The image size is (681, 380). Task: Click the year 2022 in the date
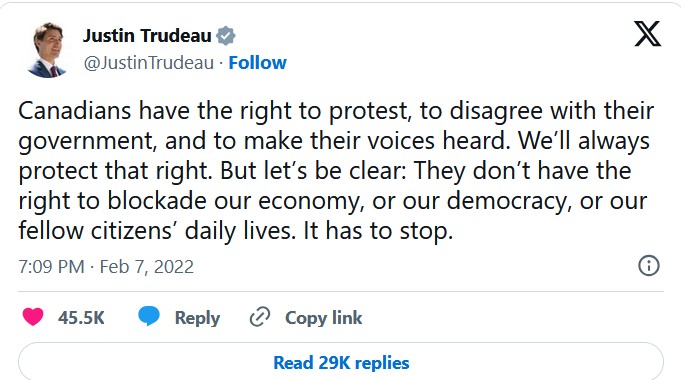(x=174, y=267)
